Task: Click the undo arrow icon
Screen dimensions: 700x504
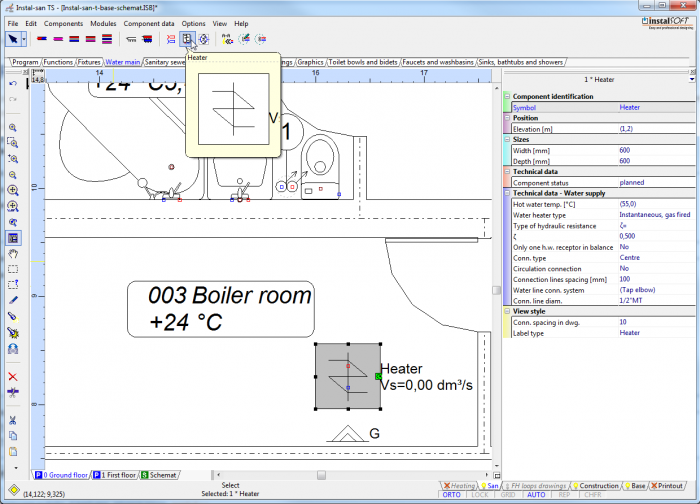Action: click(12, 83)
